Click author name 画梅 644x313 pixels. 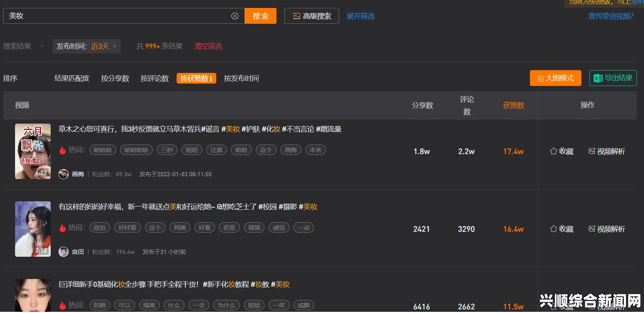(78, 174)
